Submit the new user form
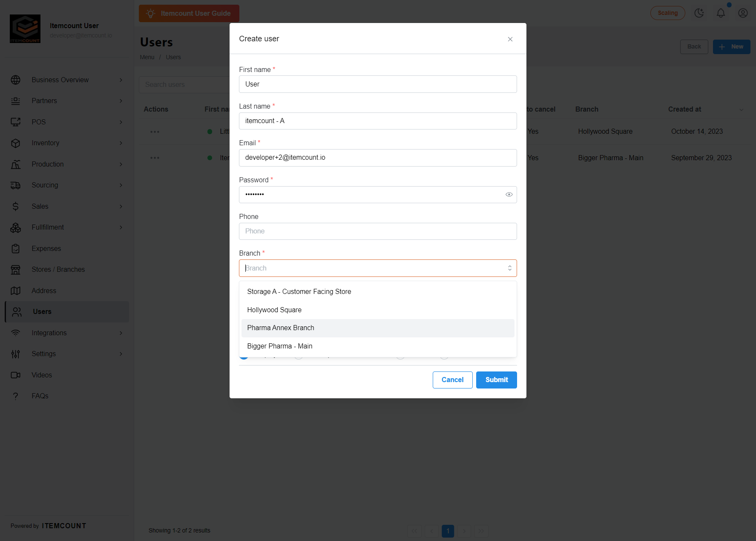 [x=497, y=380]
